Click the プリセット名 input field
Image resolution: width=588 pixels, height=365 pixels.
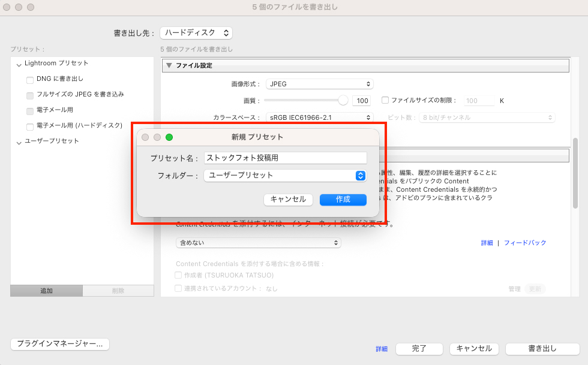click(285, 158)
